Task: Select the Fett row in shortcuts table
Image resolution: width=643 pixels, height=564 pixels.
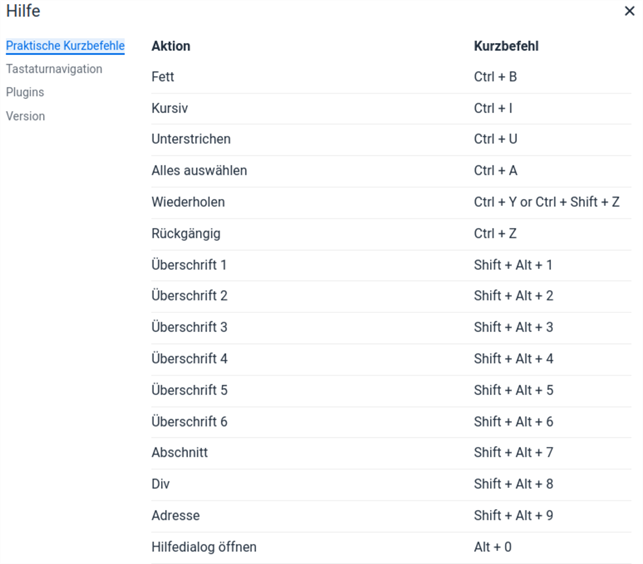Action: pyautogui.click(x=163, y=77)
